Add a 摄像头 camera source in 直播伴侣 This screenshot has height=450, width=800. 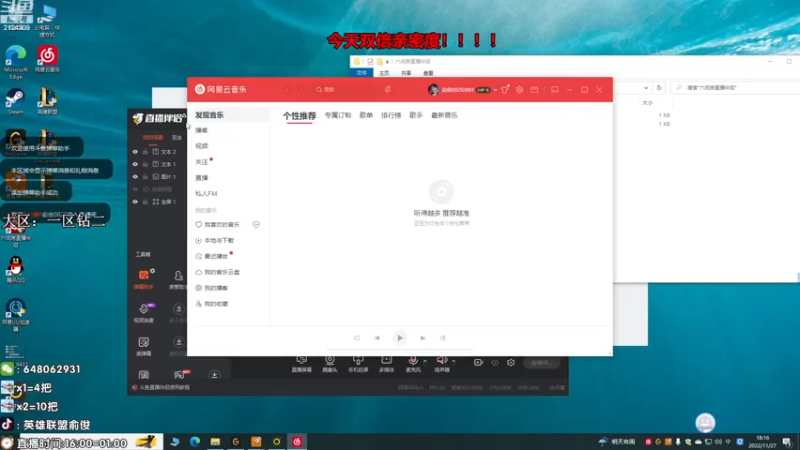tap(330, 363)
